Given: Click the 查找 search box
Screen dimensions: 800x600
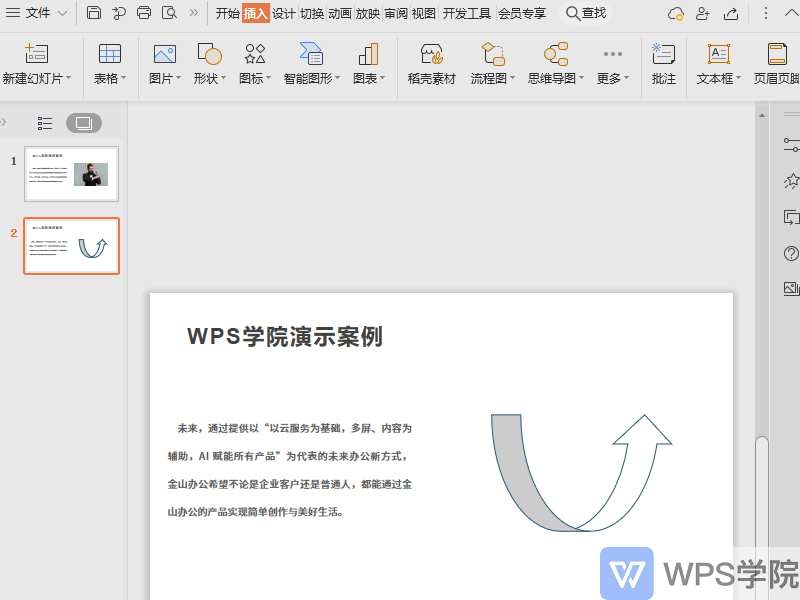Looking at the screenshot, I should (x=586, y=13).
